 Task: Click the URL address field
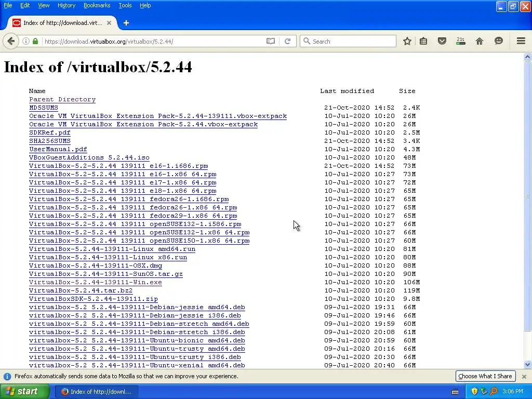[x=154, y=42]
